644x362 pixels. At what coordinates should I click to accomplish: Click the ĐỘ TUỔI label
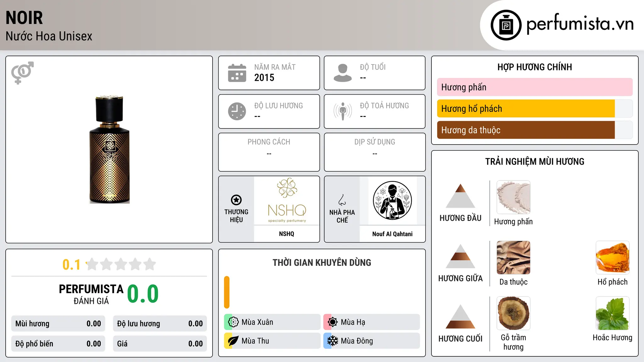(x=373, y=67)
